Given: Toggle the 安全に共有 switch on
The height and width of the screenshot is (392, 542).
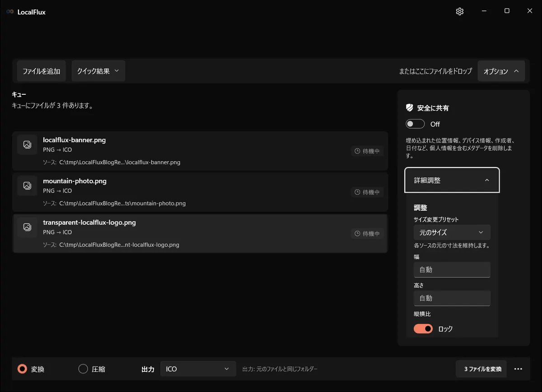Looking at the screenshot, I should coord(415,124).
